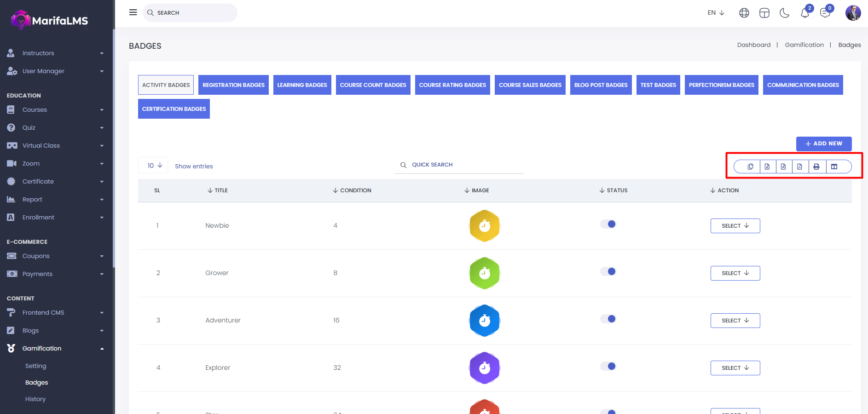Click the copy table data icon
This screenshot has height=414, width=868.
(x=750, y=167)
